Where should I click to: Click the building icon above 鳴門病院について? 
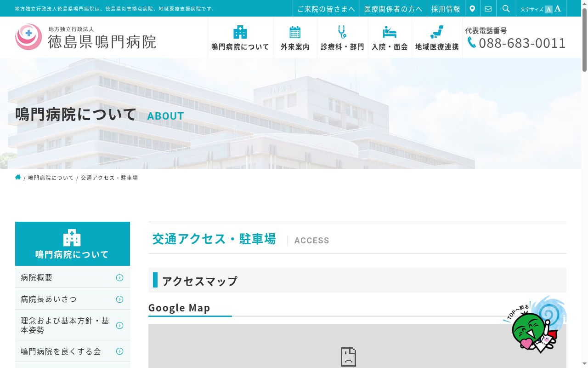240,32
